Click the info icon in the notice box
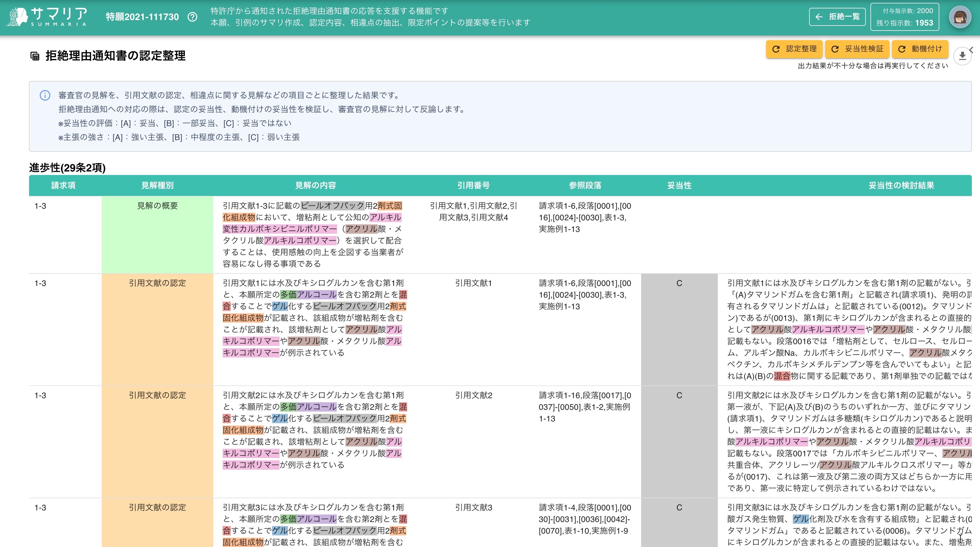Image resolution: width=980 pixels, height=547 pixels. 45,95
